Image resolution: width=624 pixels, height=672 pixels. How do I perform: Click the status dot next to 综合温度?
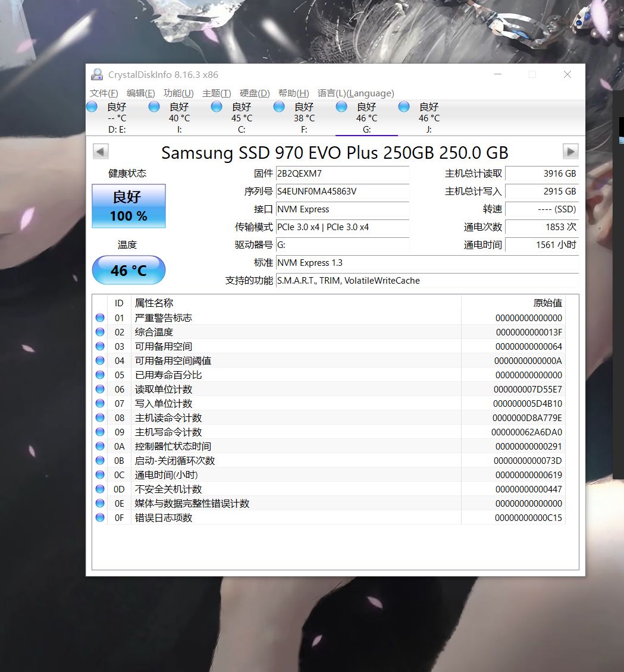coord(99,331)
